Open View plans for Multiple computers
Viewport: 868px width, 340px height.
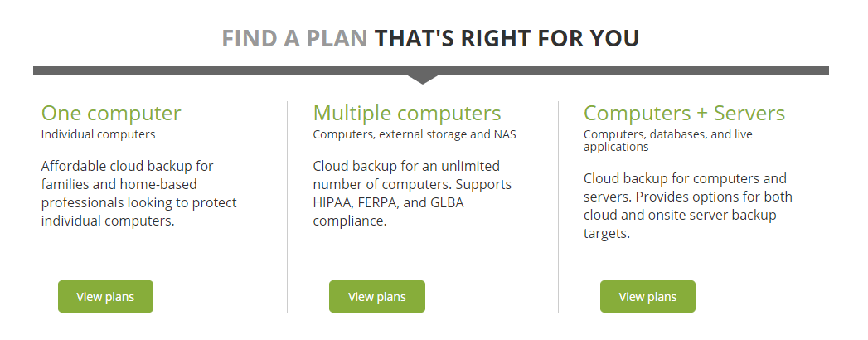tap(377, 296)
